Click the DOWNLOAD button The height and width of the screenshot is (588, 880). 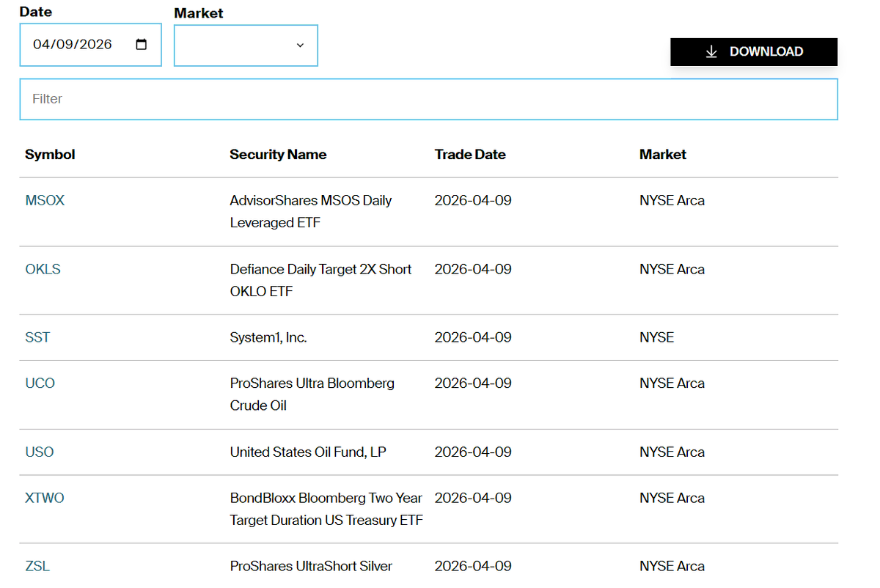coord(754,51)
